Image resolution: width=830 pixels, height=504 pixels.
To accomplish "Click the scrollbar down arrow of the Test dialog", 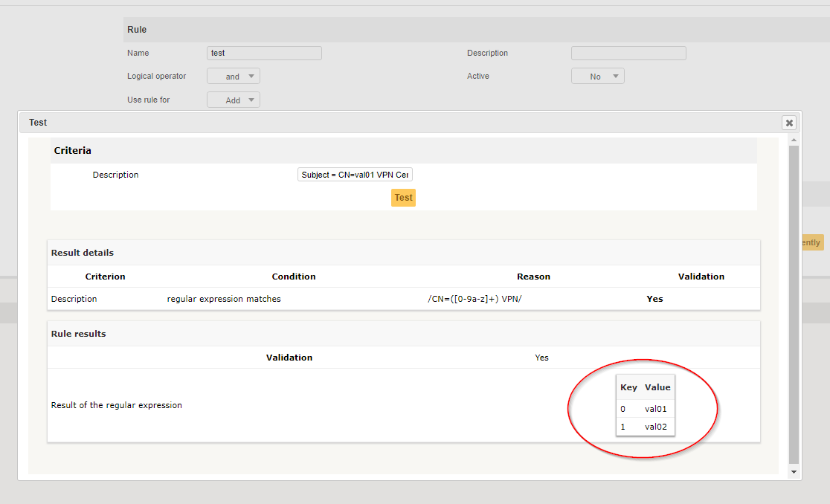I will click(x=794, y=471).
